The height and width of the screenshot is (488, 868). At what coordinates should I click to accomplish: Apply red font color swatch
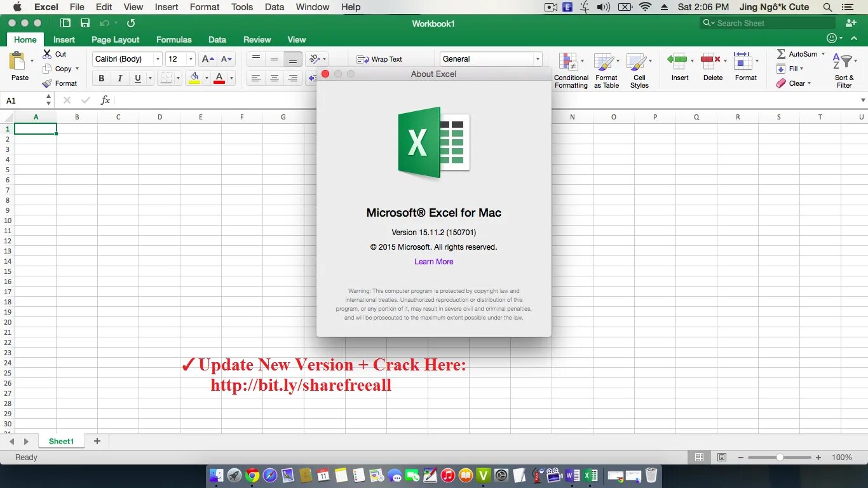219,78
